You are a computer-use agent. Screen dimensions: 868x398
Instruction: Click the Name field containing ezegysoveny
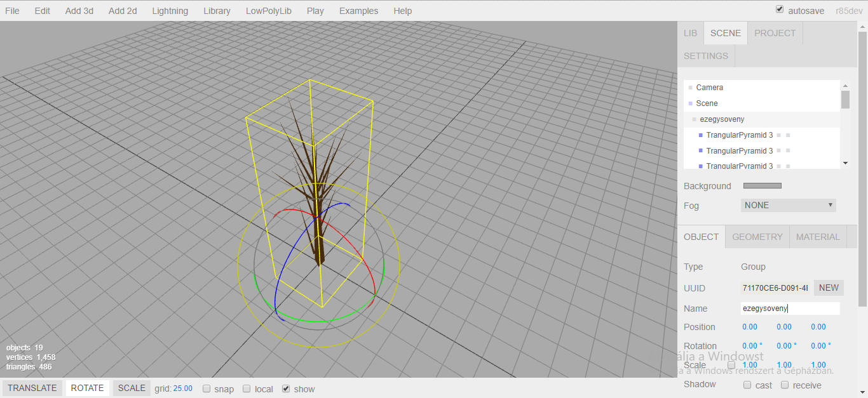click(x=790, y=308)
